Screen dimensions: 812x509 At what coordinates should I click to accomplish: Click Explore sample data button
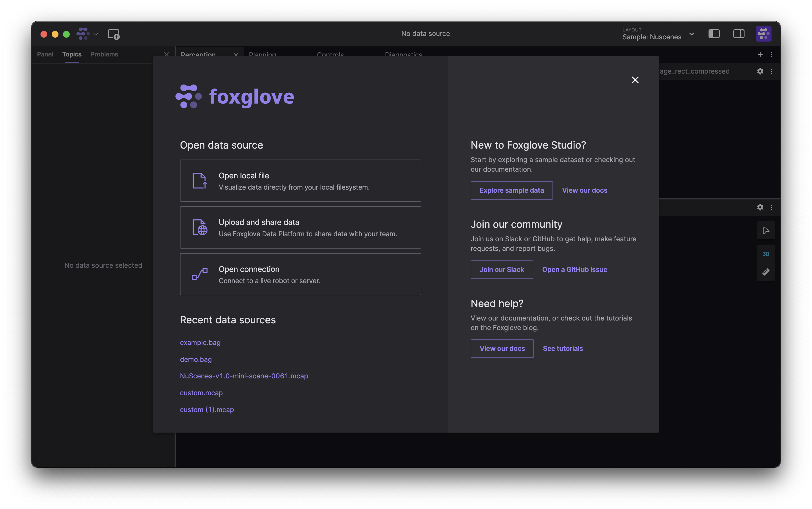tap(511, 190)
